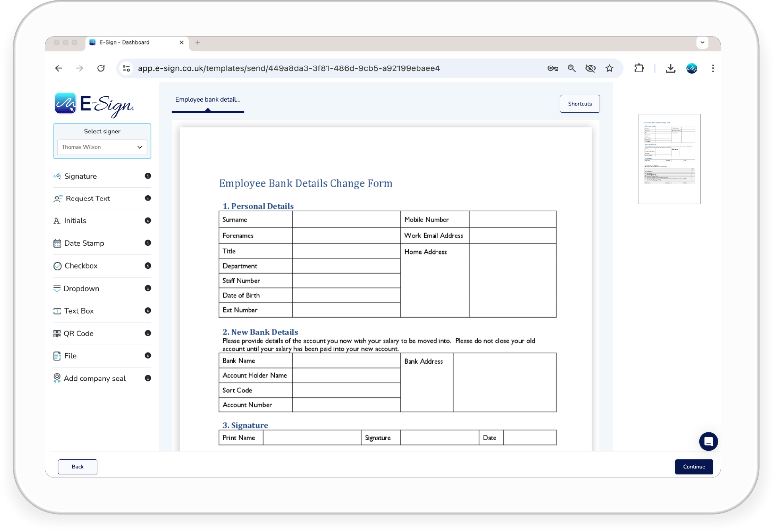
Task: Show info for the Initials field
Action: click(148, 220)
